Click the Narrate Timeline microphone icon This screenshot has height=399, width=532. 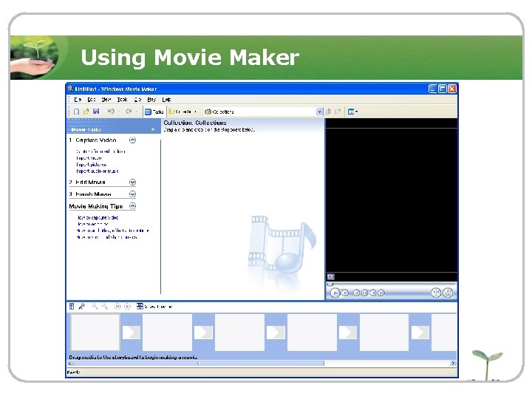(81, 307)
